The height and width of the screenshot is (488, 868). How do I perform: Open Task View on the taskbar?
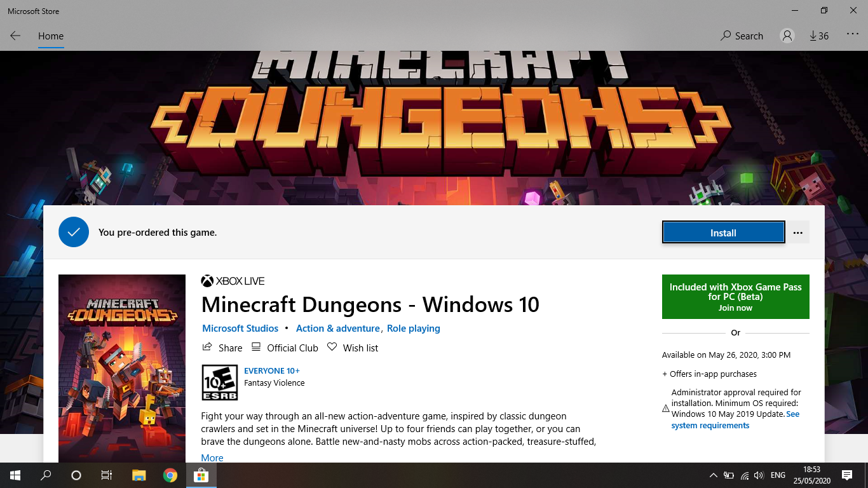[x=107, y=475]
